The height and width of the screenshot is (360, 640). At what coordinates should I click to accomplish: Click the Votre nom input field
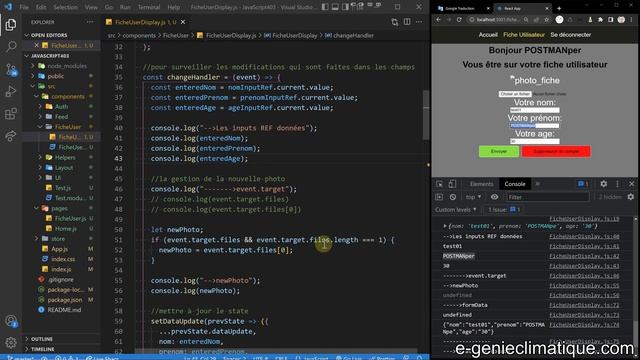(534, 110)
